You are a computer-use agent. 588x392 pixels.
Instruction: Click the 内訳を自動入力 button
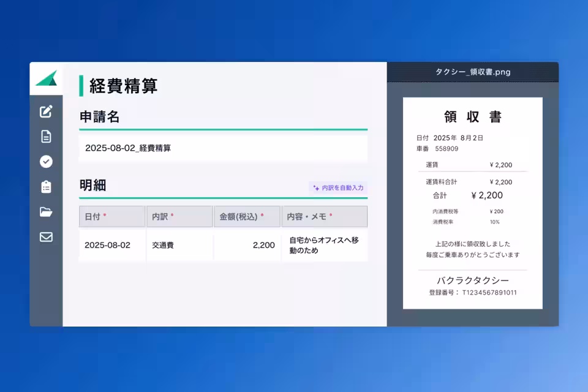point(339,188)
